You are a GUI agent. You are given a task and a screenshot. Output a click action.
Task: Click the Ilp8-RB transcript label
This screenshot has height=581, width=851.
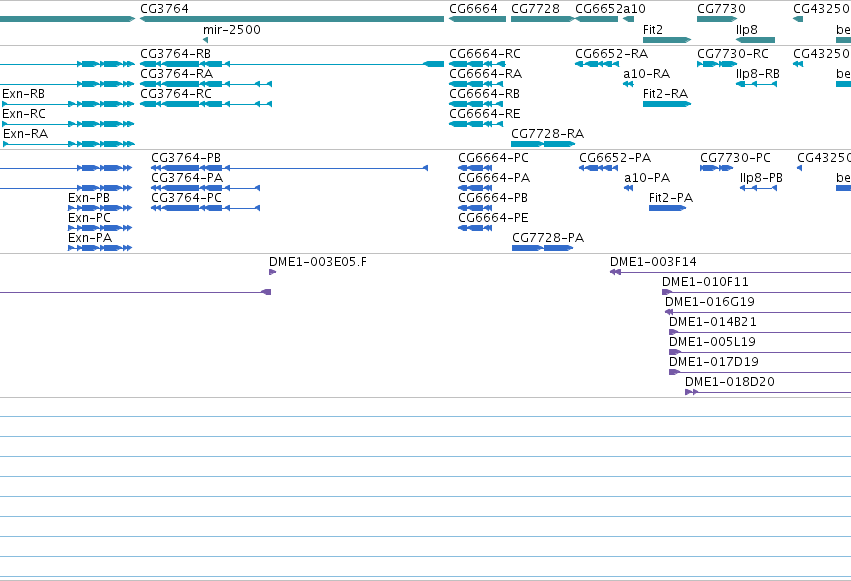tap(758, 74)
